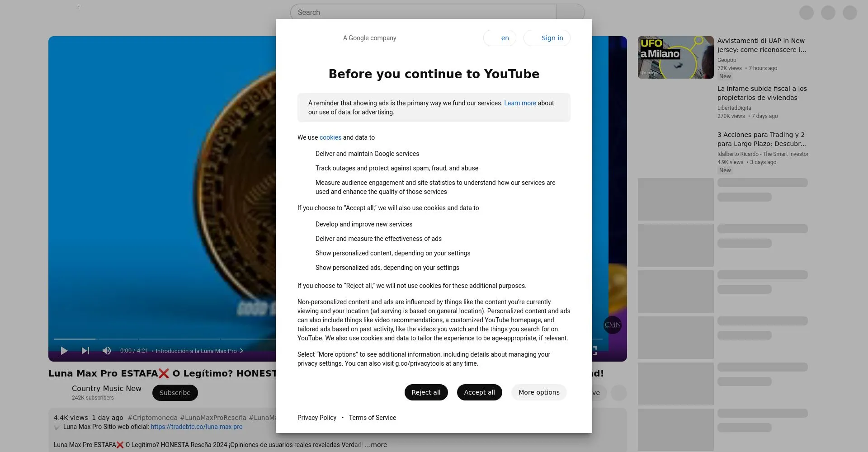Image resolution: width=868 pixels, height=452 pixels.
Task: Open the Privacy Policy link
Action: 317,418
